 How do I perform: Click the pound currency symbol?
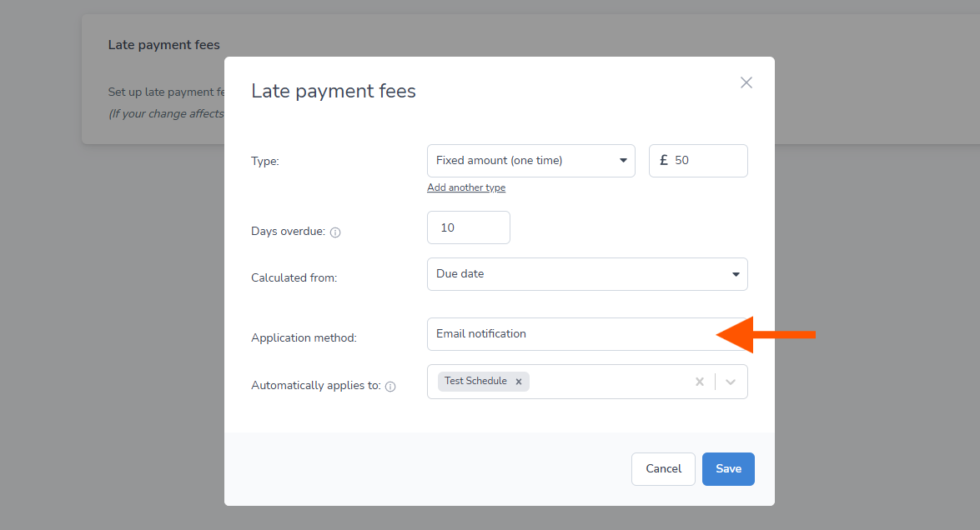pyautogui.click(x=664, y=161)
